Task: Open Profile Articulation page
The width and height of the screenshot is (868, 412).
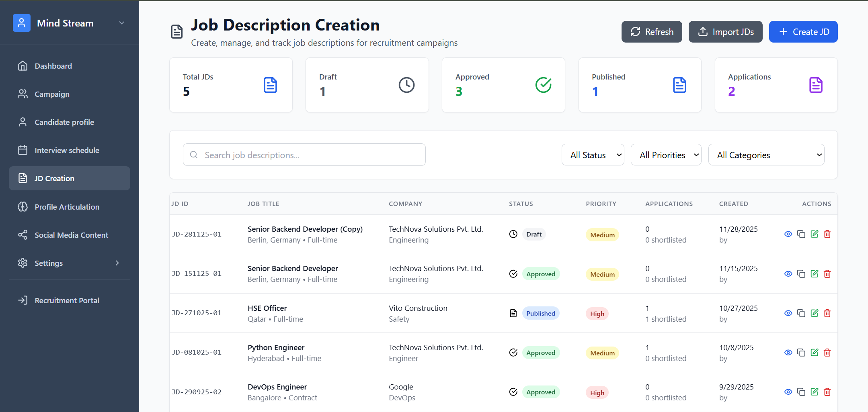Action: click(70, 207)
